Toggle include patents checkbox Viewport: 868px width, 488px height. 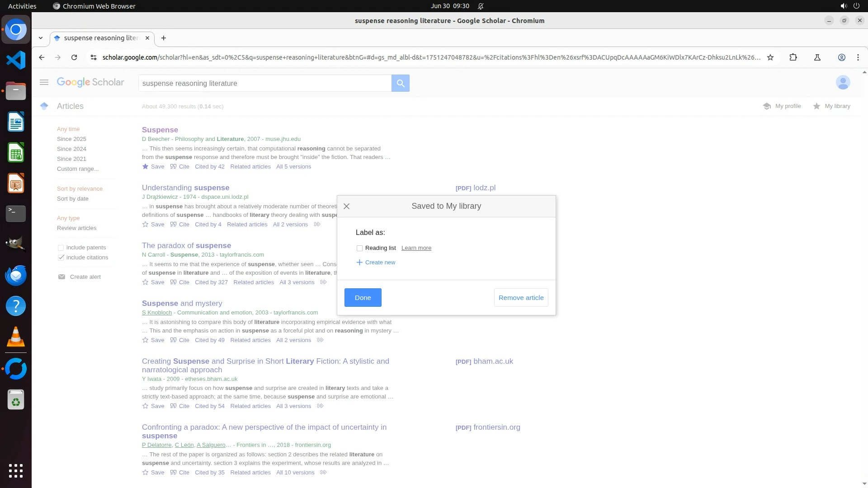click(x=61, y=248)
